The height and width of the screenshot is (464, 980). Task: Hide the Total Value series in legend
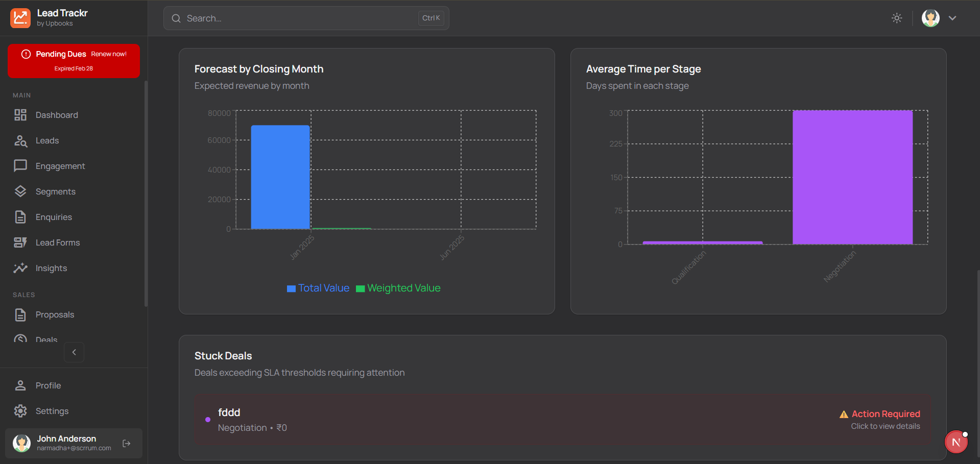click(318, 288)
